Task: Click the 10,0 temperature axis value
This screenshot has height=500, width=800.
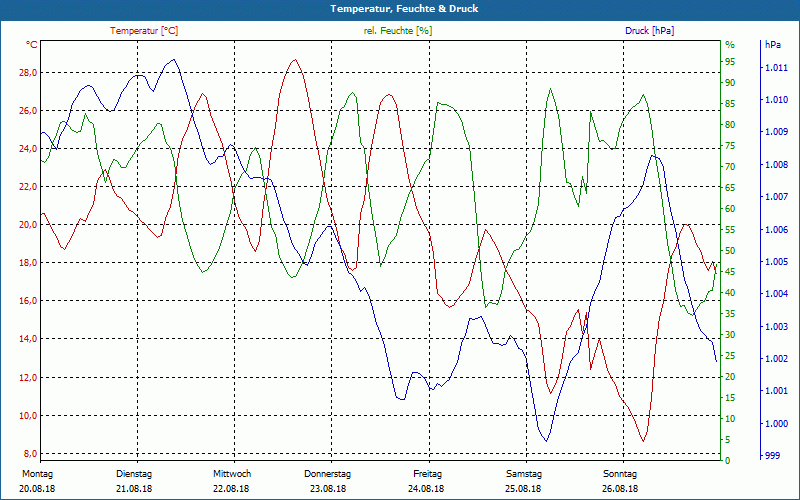Action: point(28,415)
